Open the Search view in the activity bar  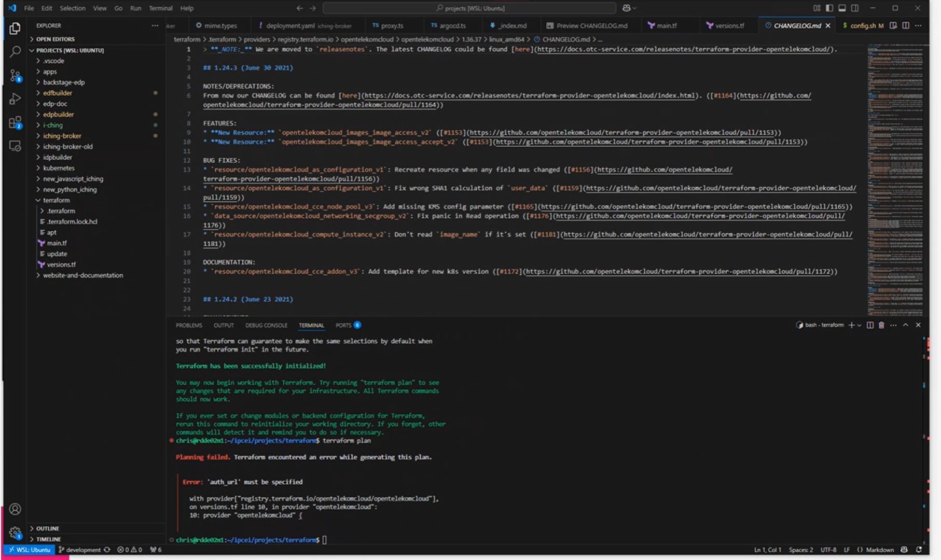click(x=15, y=51)
